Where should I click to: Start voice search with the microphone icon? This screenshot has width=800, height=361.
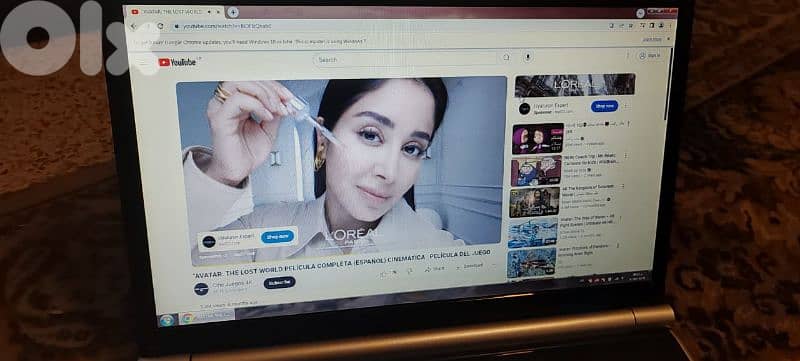point(528,56)
